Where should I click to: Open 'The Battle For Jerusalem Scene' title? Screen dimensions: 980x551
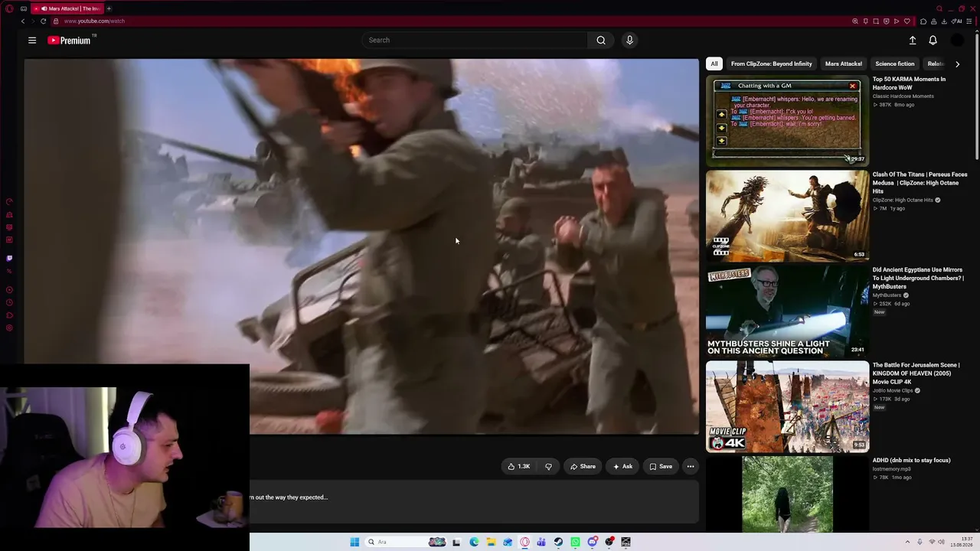tap(916, 373)
